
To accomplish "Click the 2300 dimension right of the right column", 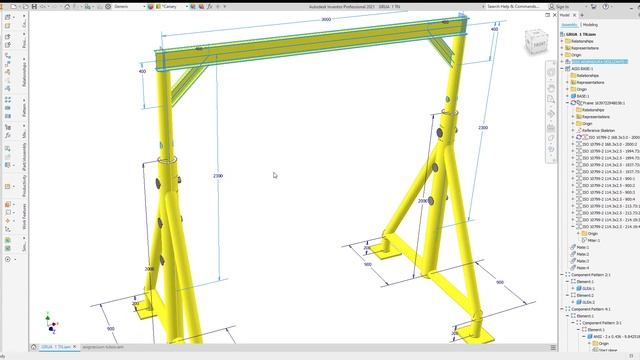I will click(x=483, y=127).
